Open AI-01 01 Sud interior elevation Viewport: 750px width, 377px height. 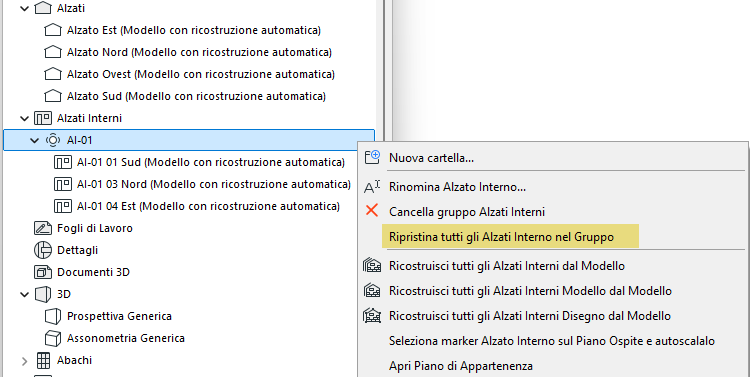[x=211, y=162]
